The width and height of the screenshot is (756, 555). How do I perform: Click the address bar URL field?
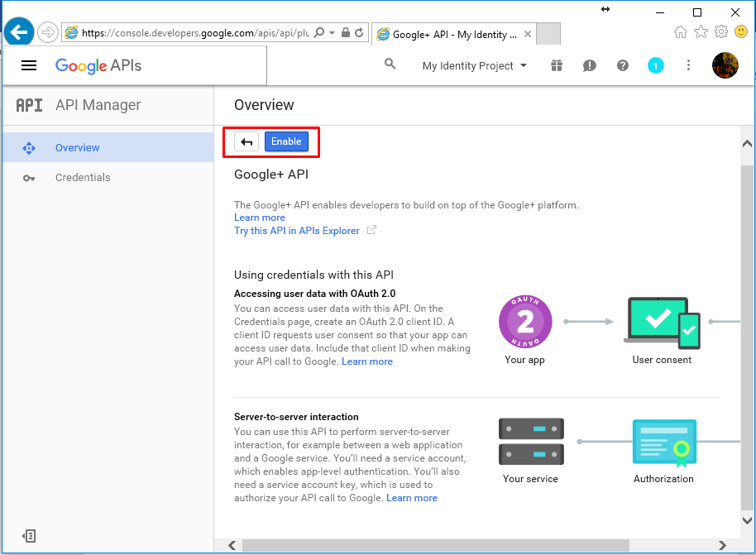[195, 33]
